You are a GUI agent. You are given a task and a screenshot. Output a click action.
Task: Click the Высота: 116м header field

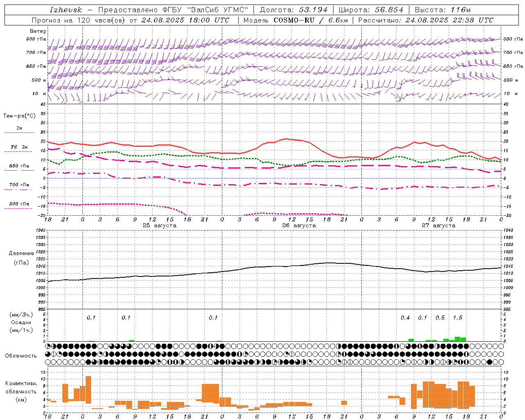point(442,10)
